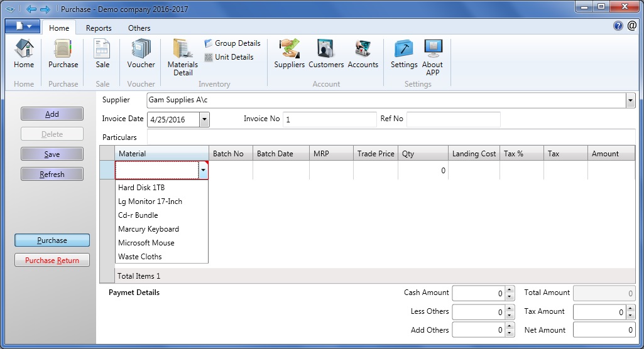This screenshot has height=349, width=644.
Task: Click the Particulars text field
Action: (x=391, y=137)
